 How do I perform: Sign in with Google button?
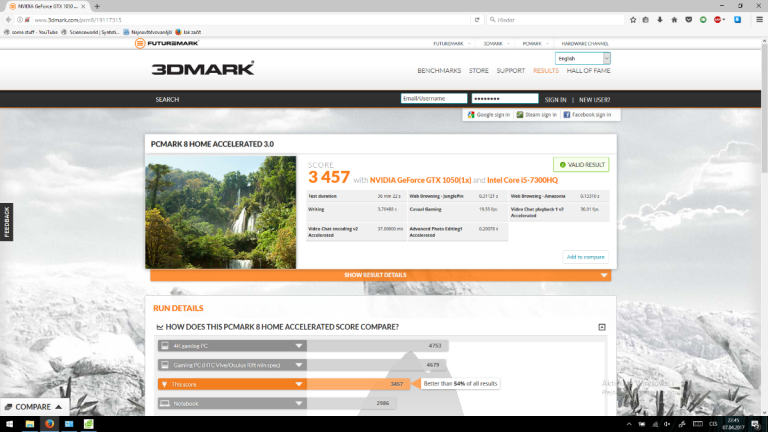pyautogui.click(x=488, y=115)
